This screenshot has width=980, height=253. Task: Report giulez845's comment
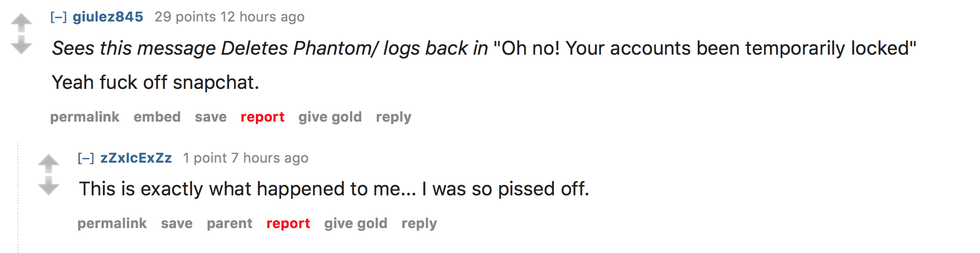pyautogui.click(x=262, y=117)
